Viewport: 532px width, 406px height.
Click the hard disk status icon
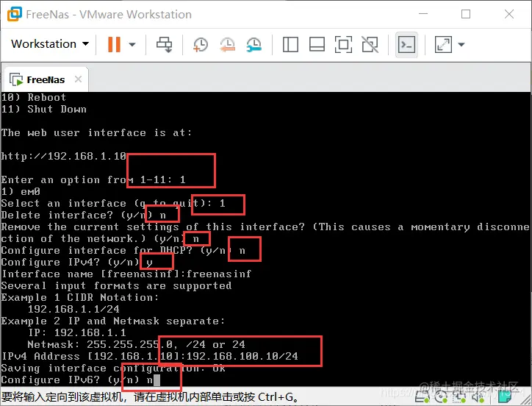coord(423,397)
